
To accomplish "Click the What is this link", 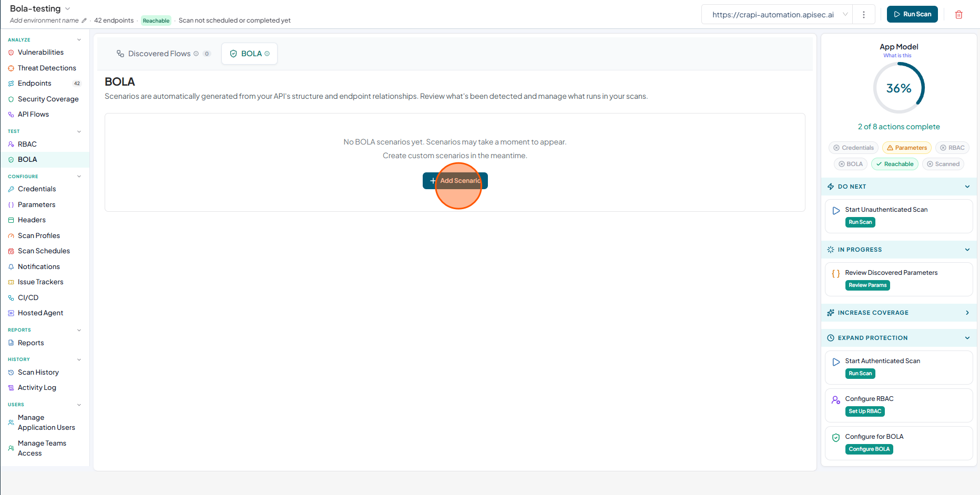I will click(897, 56).
